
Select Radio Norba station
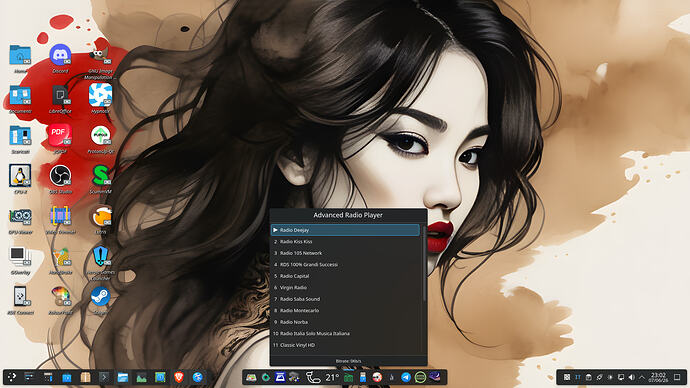click(345, 322)
